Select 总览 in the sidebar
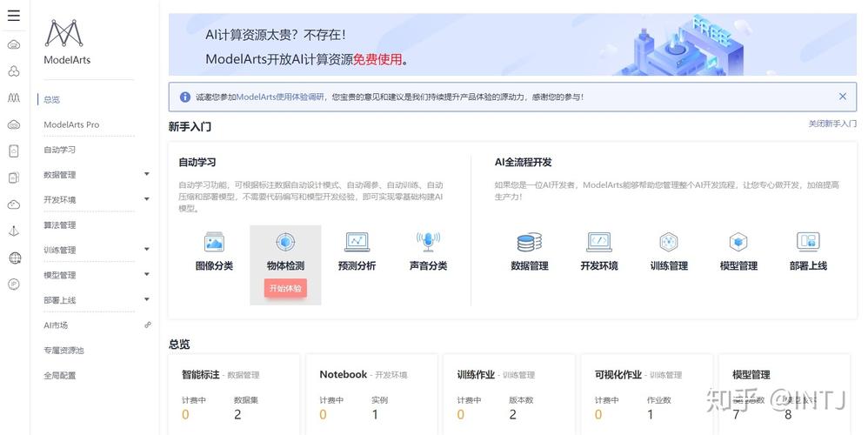868x435 pixels. pyautogui.click(x=51, y=100)
